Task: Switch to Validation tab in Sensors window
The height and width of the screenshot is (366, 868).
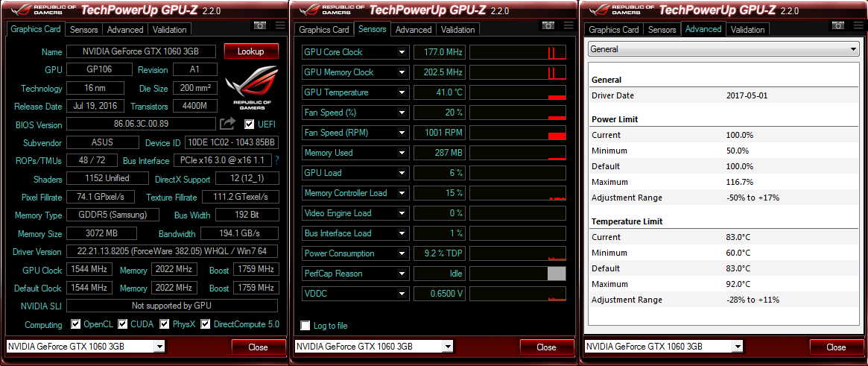Action: (x=457, y=30)
